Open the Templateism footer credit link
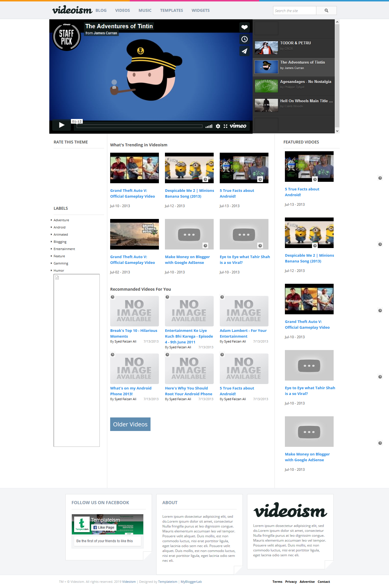The image size is (389, 588). [168, 582]
